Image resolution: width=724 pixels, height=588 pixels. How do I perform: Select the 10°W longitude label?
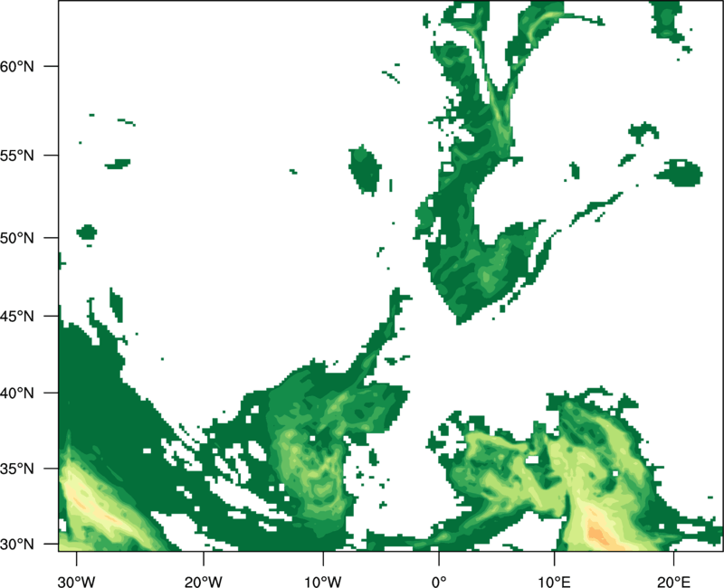[323, 582]
